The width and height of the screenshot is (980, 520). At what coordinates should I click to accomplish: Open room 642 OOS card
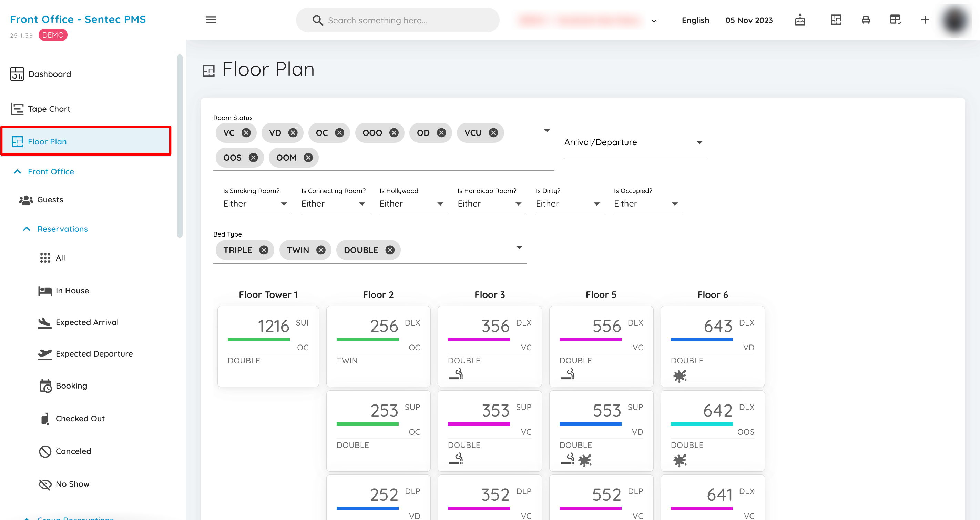(712, 431)
